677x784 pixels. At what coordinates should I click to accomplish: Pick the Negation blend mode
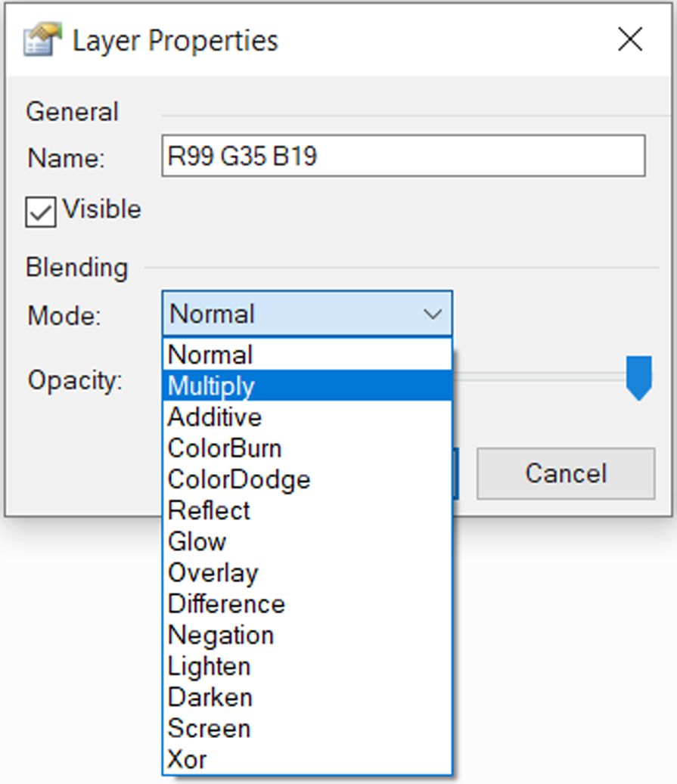307,635
